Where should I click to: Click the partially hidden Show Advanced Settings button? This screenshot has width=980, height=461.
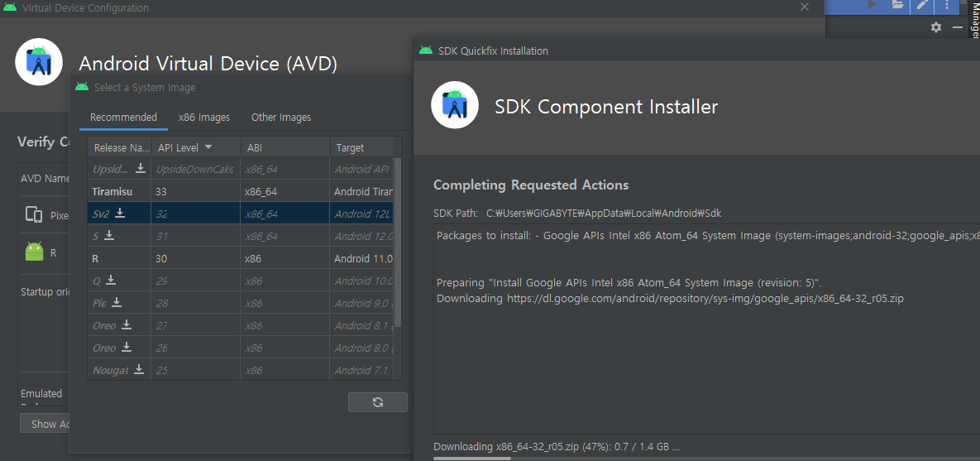point(45,424)
